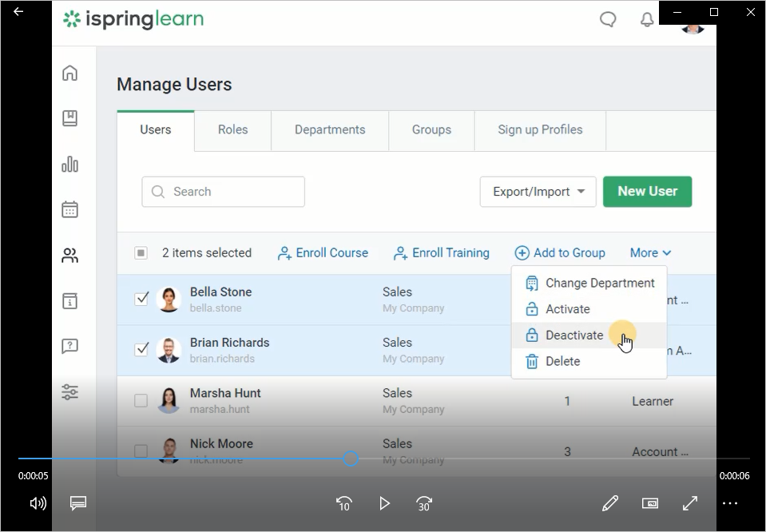Viewport: 766px width, 532px height.
Task: Open the mini player view icon
Action: pyautogui.click(x=649, y=503)
